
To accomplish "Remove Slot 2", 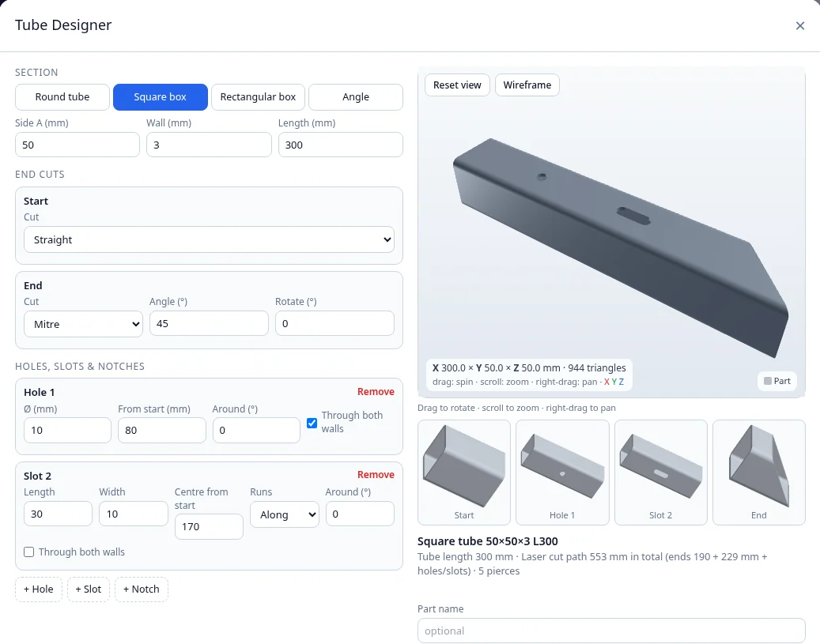I will (376, 475).
